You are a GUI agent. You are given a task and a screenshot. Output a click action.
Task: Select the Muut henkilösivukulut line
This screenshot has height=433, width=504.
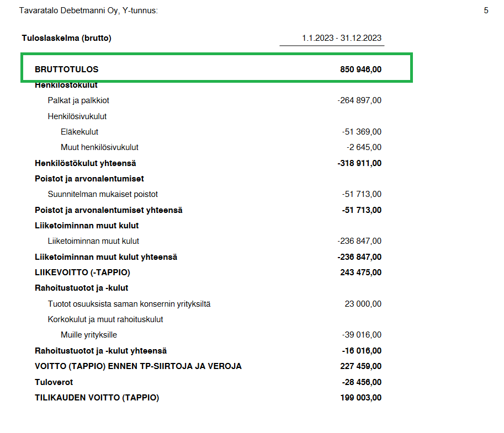pyautogui.click(x=99, y=147)
